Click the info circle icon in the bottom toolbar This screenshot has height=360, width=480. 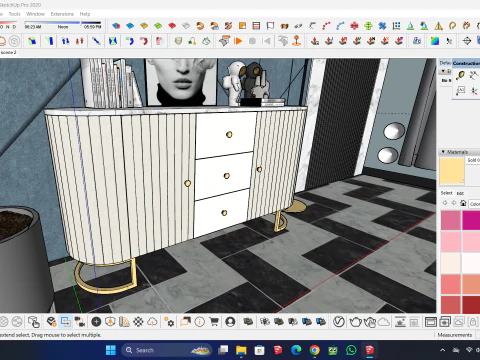pos(200,322)
